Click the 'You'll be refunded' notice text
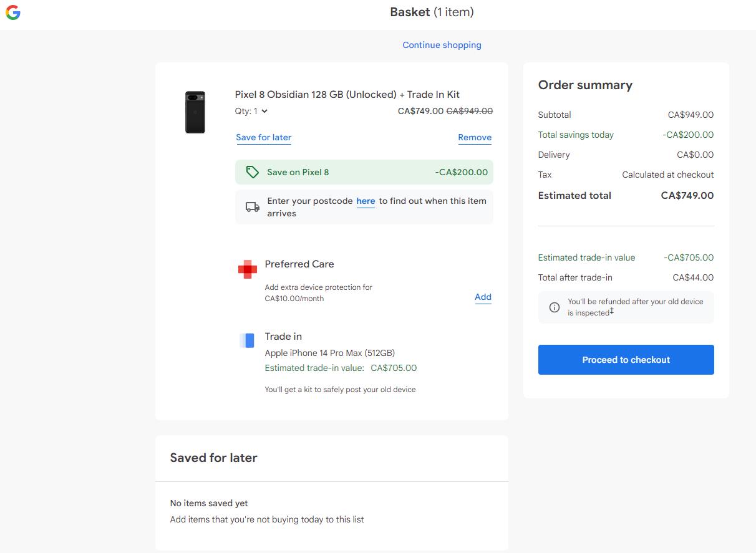Screen dimensions: 756x553 (636, 307)
